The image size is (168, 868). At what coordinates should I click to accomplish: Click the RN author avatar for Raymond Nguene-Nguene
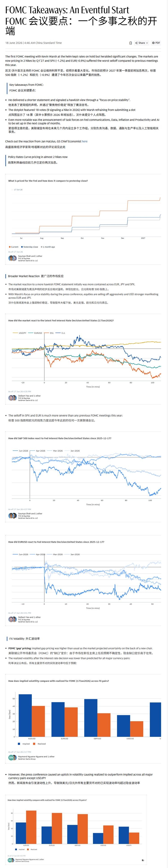coord(11,757)
